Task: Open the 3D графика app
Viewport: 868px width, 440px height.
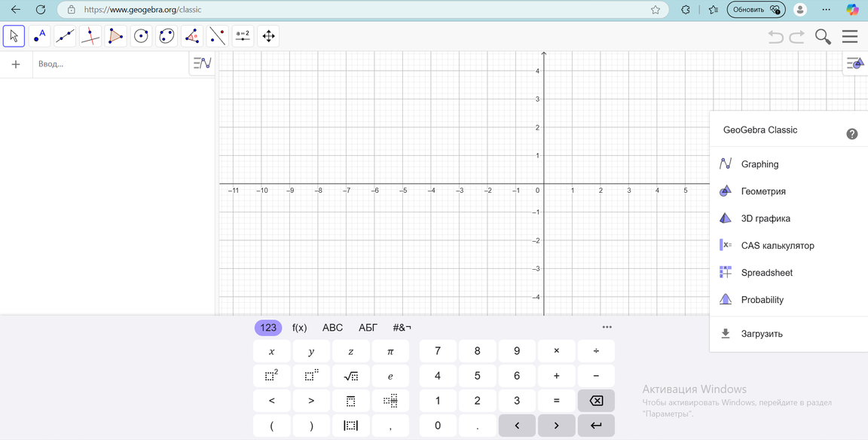Action: pos(766,218)
